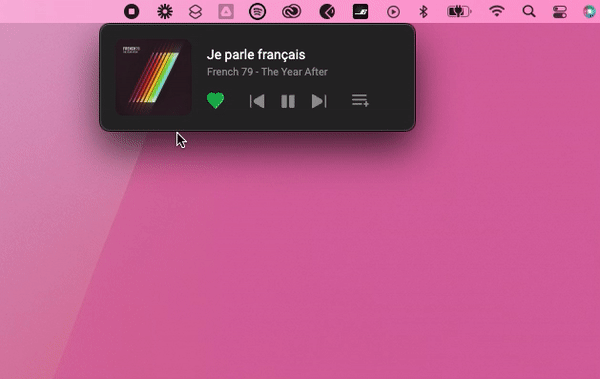The width and height of the screenshot is (600, 379).
Task: Open the Wi-Fi status menu
Action: pyautogui.click(x=497, y=11)
